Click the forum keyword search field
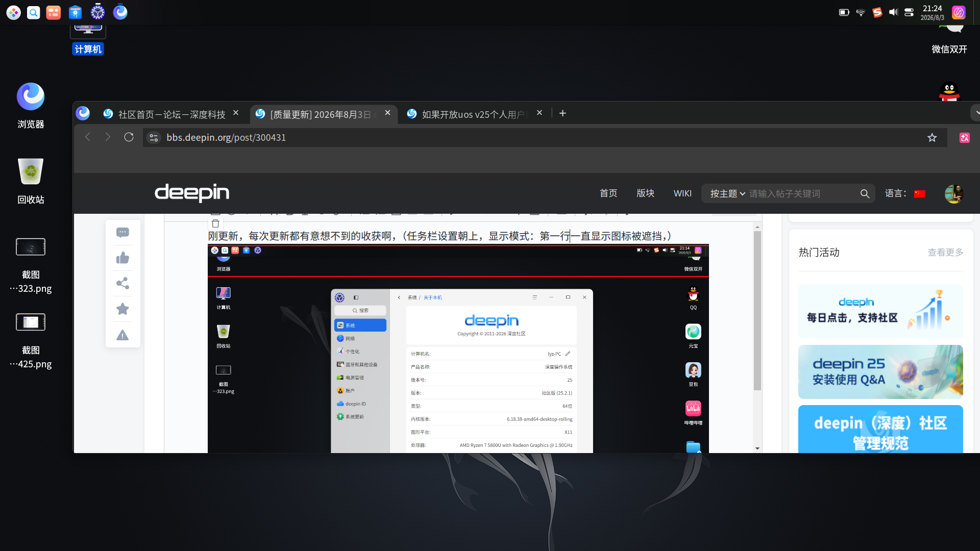This screenshot has height=551, width=980. (x=801, y=194)
